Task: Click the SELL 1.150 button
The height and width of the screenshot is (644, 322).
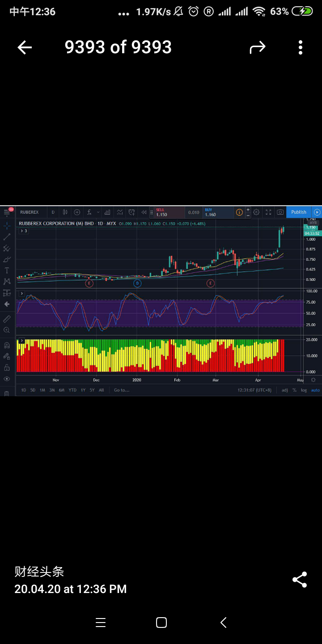Action: click(x=169, y=212)
